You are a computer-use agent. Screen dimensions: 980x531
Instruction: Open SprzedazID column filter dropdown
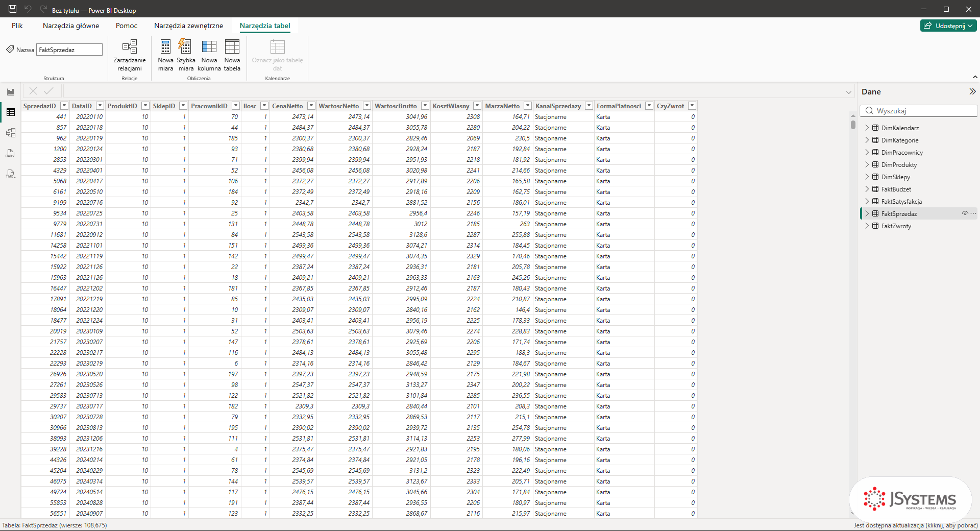pos(64,106)
